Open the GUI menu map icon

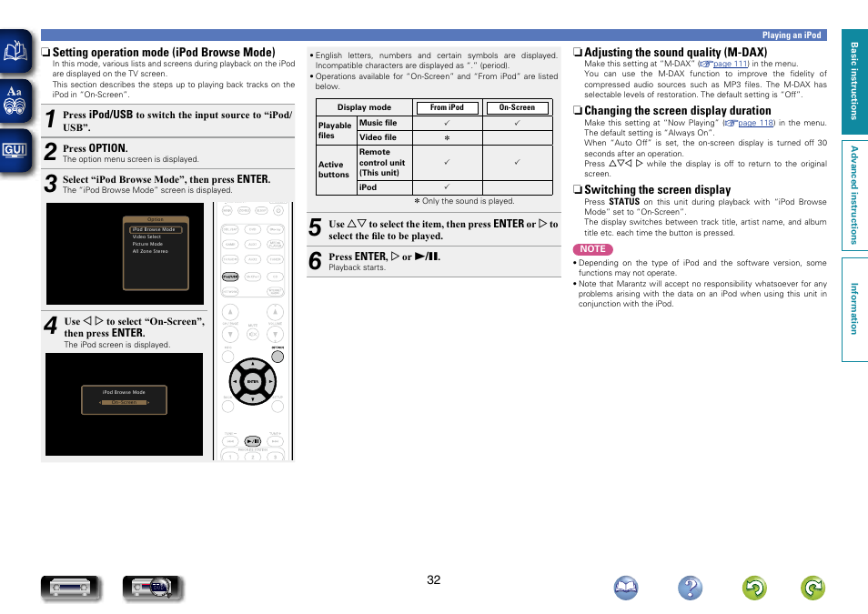[15, 151]
